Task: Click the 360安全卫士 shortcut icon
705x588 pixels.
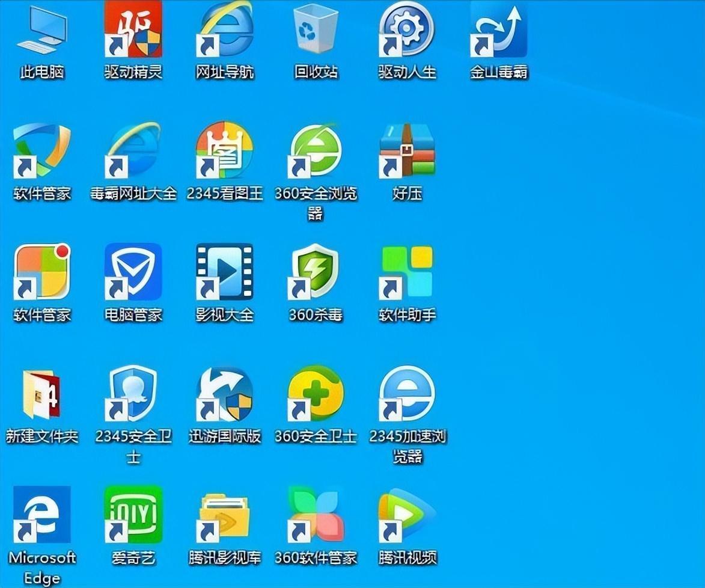Action: click(316, 394)
